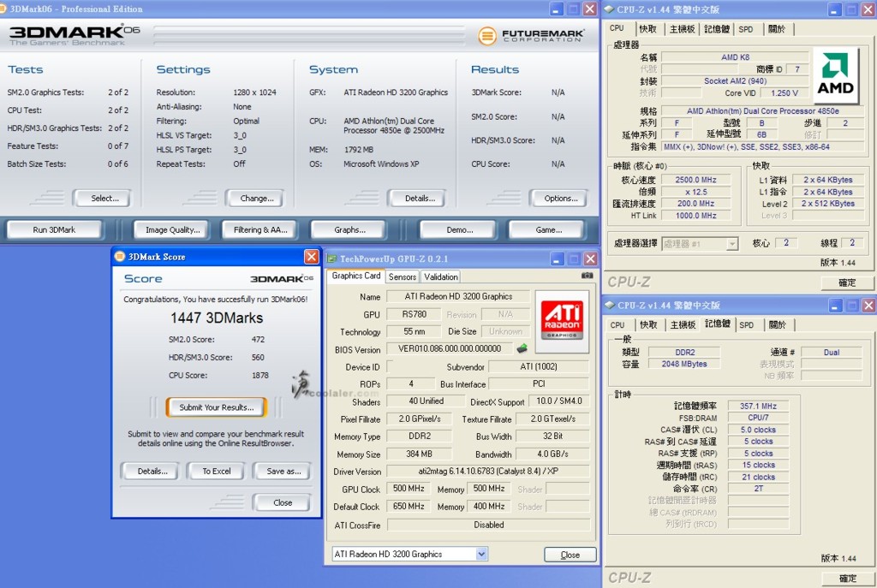Click Submit Your Results... button

pyautogui.click(x=217, y=407)
